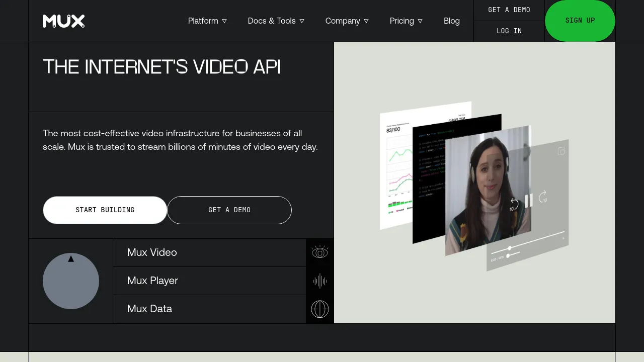Expand the Docs & Tools menu
Viewport: 644px width, 362px height.
tap(276, 21)
